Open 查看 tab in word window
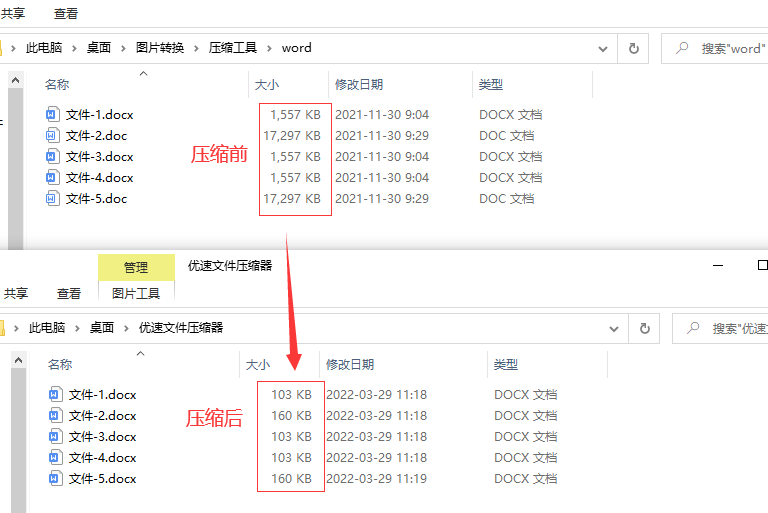The image size is (768, 513). click(x=66, y=13)
